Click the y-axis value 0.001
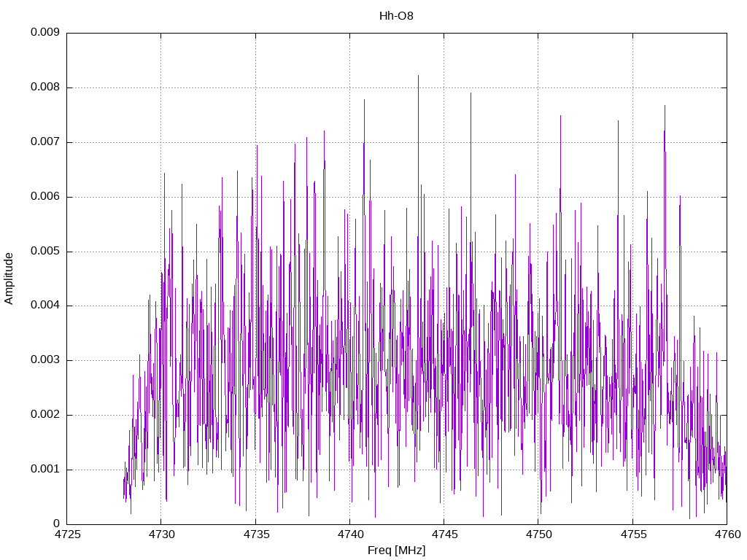Image resolution: width=747 pixels, height=560 pixels. point(45,469)
